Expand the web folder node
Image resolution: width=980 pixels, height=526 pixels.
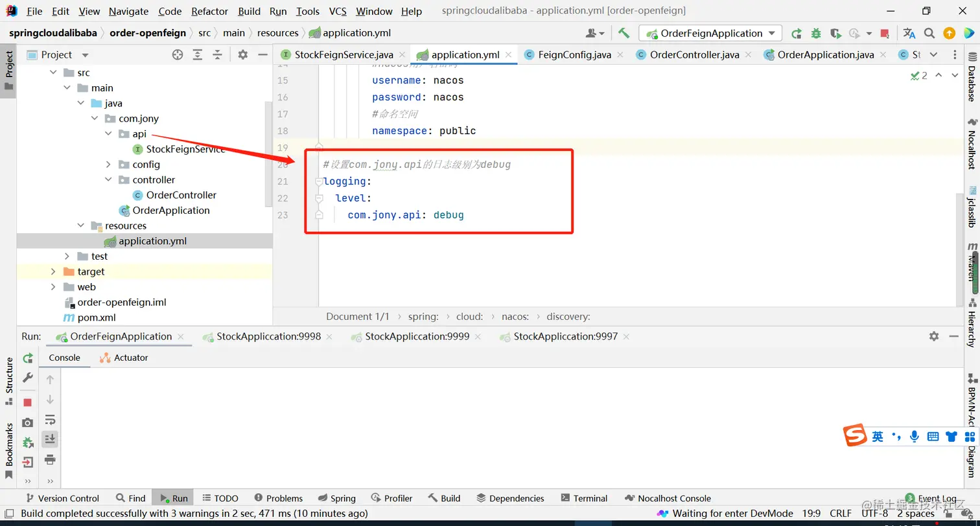pos(53,287)
